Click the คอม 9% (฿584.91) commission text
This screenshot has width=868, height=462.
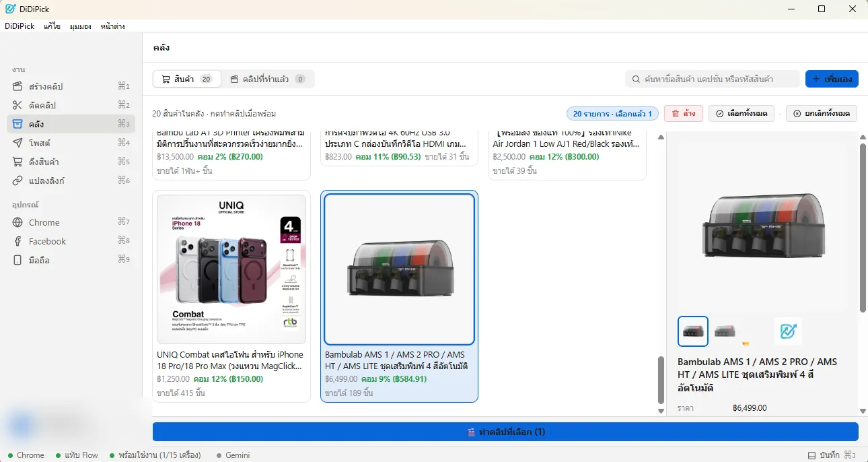[394, 379]
